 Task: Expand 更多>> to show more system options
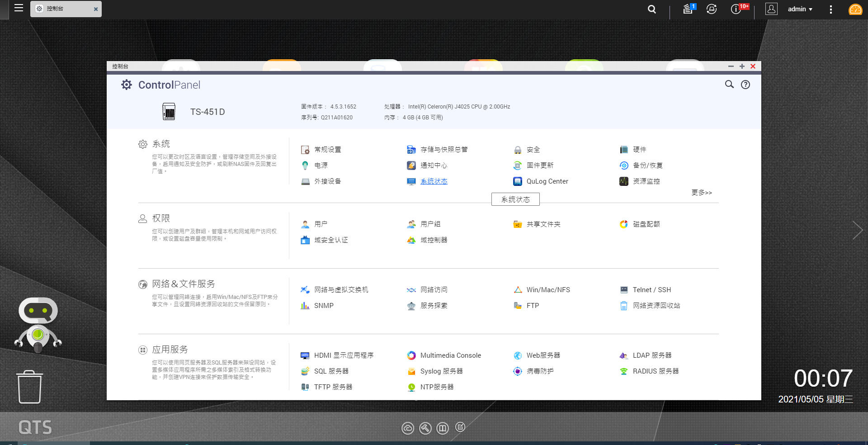coord(701,193)
